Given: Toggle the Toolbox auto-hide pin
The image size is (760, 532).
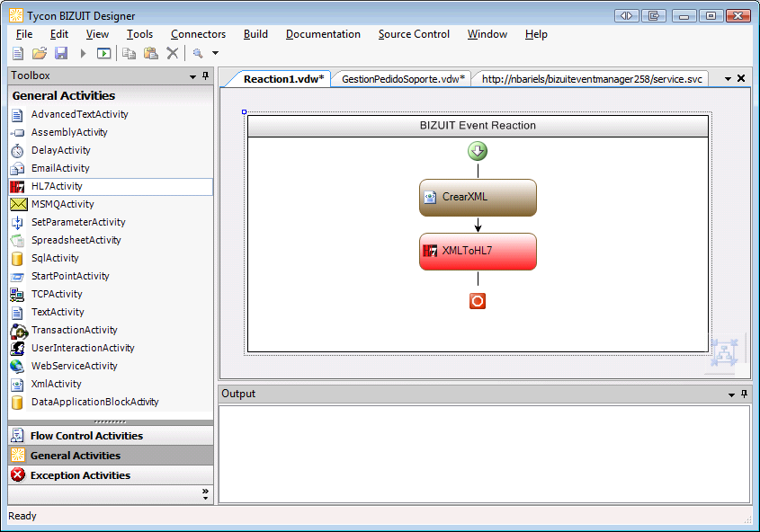Looking at the screenshot, I should pyautogui.click(x=205, y=75).
